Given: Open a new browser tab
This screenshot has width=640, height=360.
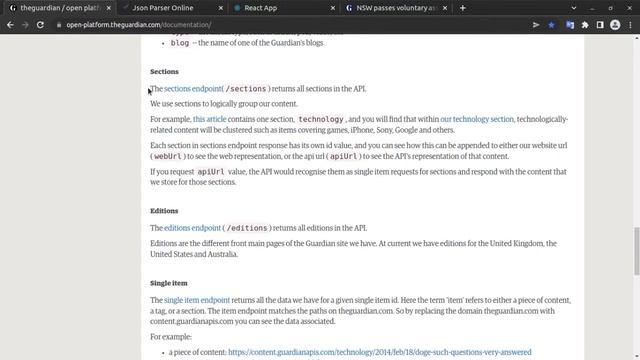Looking at the screenshot, I should pyautogui.click(x=462, y=8).
